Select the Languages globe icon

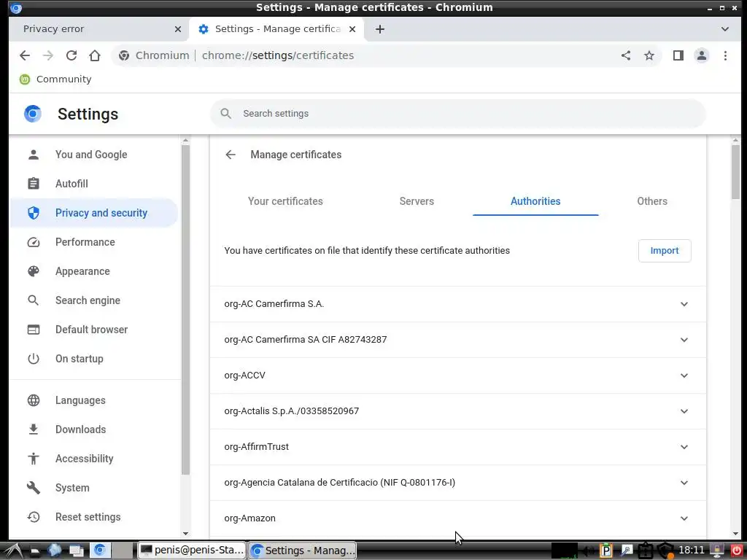[x=34, y=400]
